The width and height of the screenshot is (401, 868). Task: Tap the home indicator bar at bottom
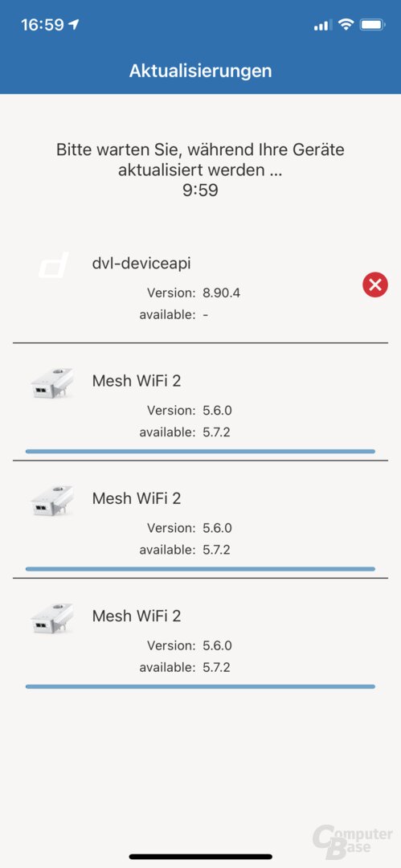click(201, 857)
